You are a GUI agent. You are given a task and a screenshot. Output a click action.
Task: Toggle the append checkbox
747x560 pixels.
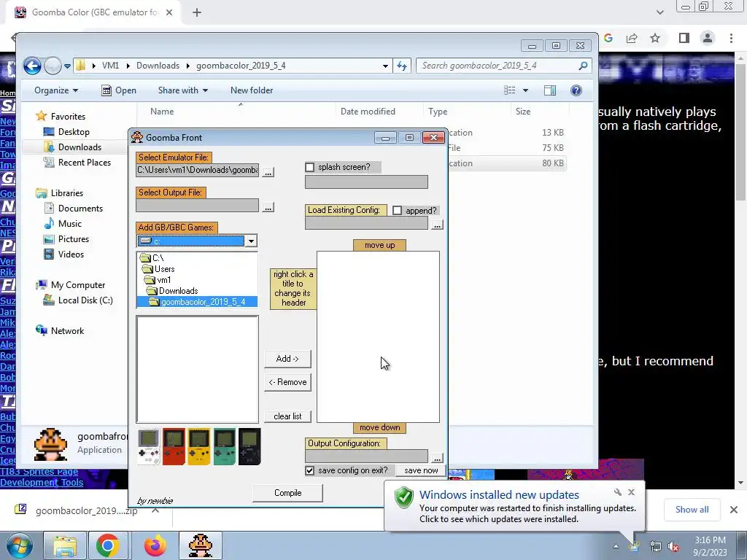pyautogui.click(x=398, y=211)
